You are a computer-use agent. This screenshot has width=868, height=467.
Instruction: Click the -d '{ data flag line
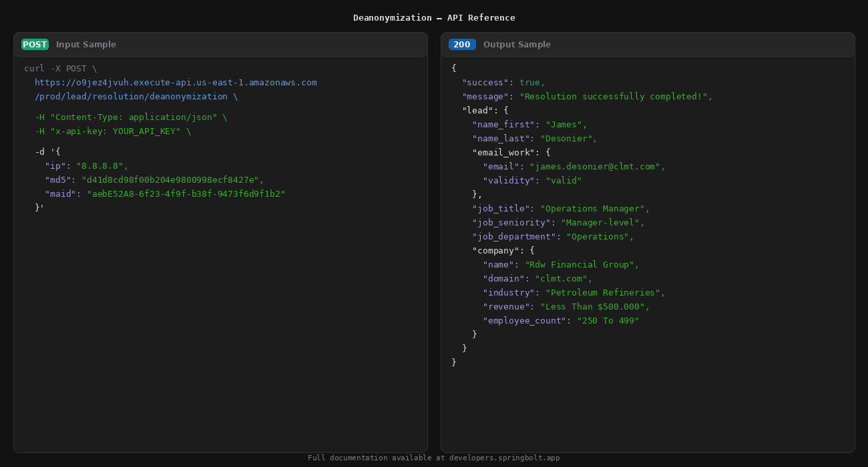click(x=47, y=152)
